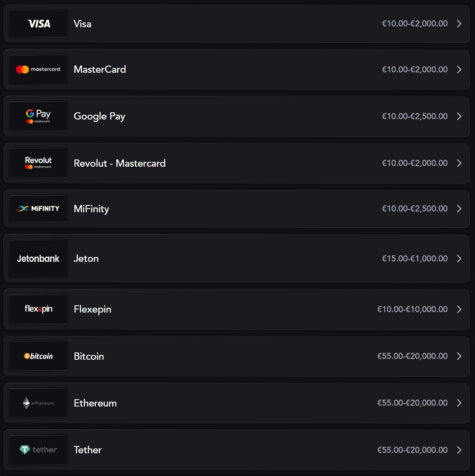Click the Google Pay logo icon

coord(38,116)
